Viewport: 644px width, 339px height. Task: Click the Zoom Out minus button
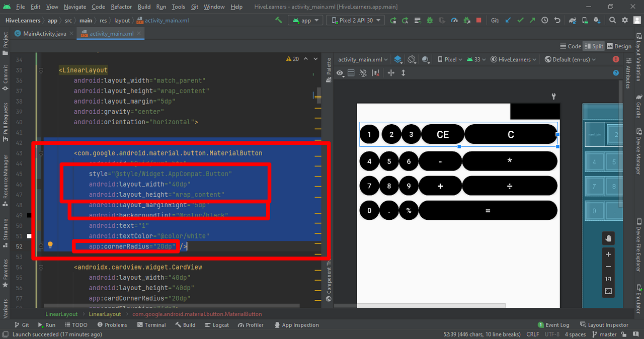point(608,267)
